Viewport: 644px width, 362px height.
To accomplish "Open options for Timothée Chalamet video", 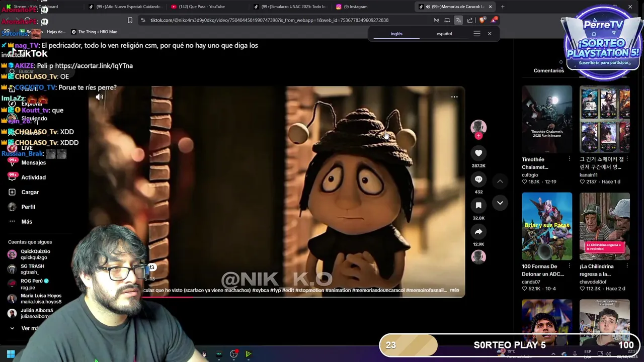I will [x=570, y=159].
